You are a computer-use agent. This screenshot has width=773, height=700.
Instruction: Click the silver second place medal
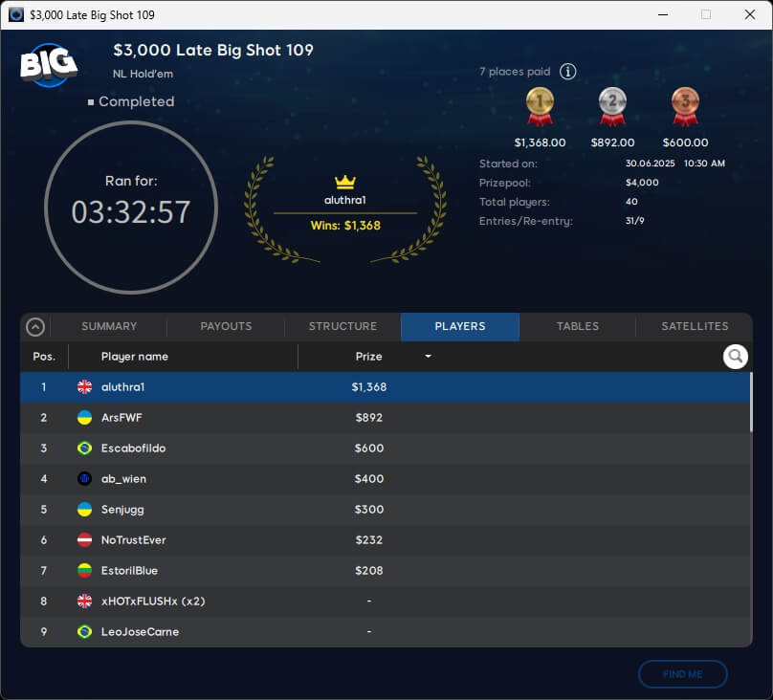(x=612, y=106)
